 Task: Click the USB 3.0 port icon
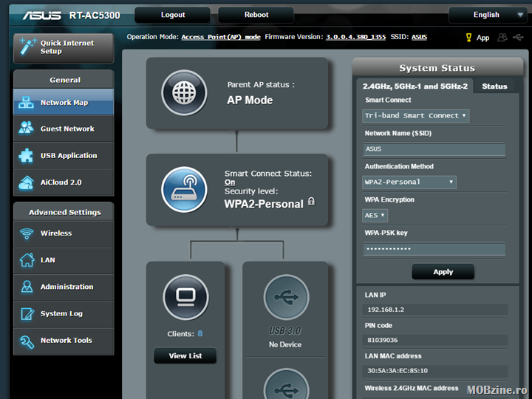[x=286, y=297]
